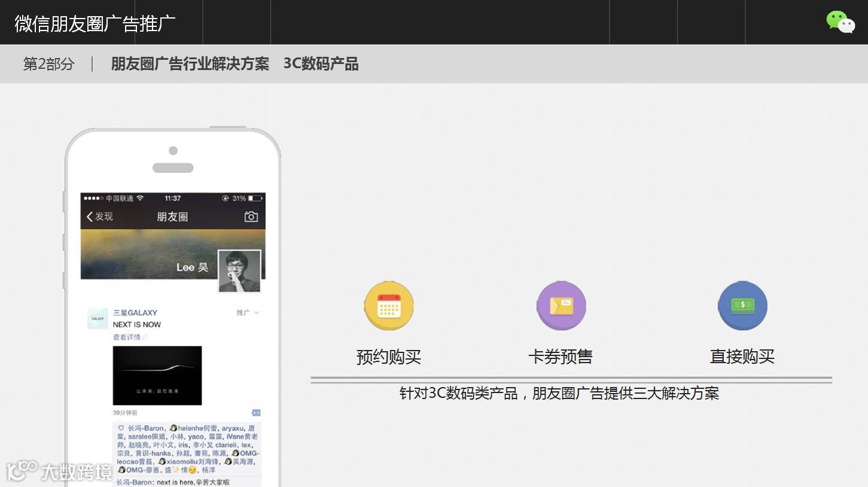
Task: Open the 三星GALAXY account avatar
Action: (x=98, y=318)
